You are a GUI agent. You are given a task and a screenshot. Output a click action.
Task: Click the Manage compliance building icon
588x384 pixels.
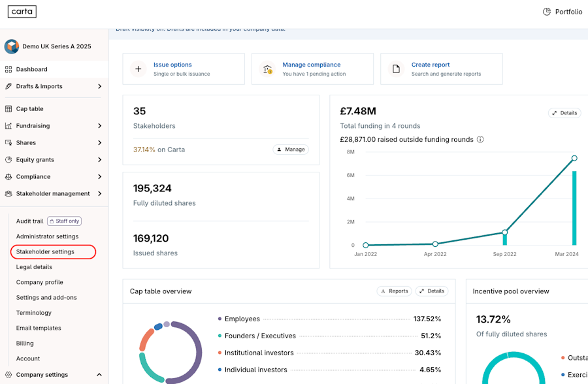[267, 69]
